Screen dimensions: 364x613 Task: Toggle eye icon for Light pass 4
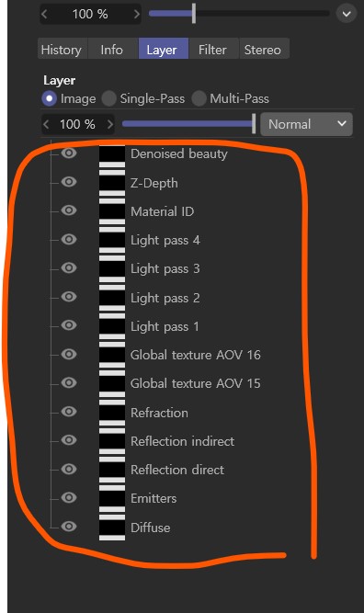click(69, 239)
